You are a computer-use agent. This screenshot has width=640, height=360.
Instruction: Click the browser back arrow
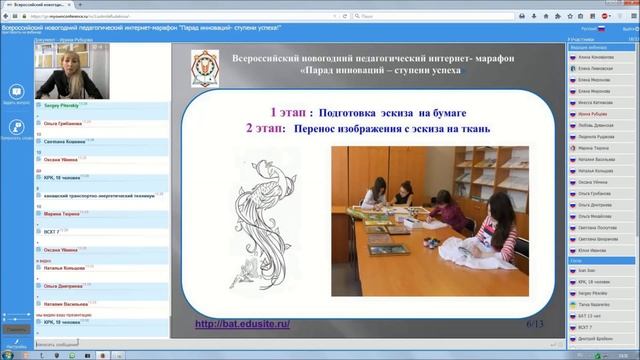tap(6, 16)
